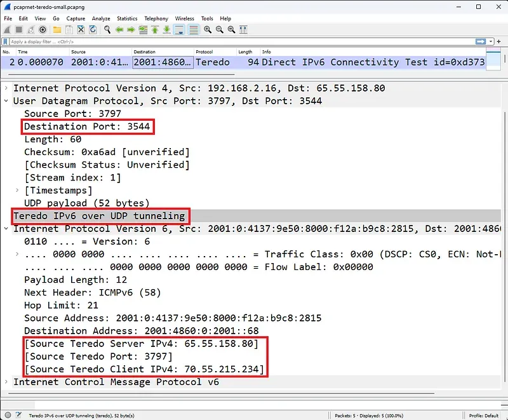Sort by the Protocol column header

pos(215,52)
